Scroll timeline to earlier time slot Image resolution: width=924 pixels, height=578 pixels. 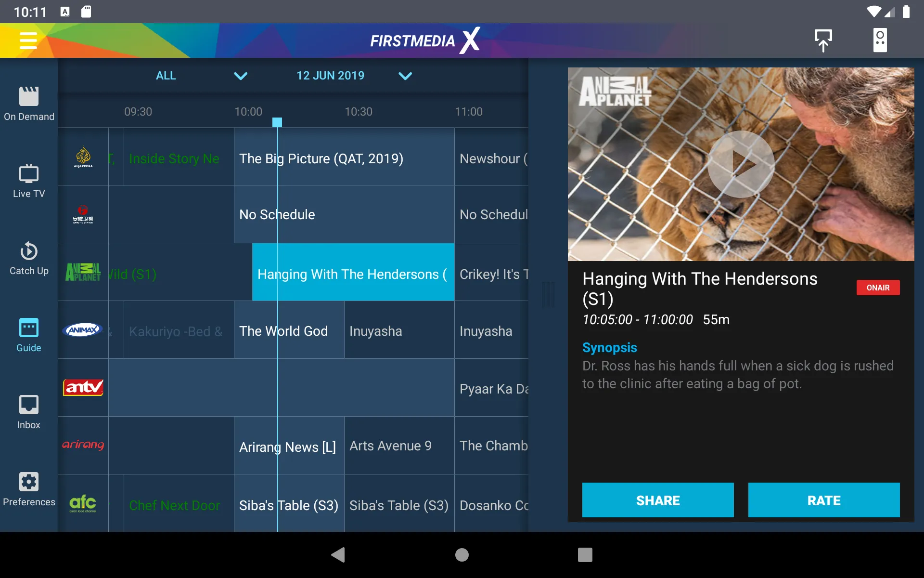138,111
